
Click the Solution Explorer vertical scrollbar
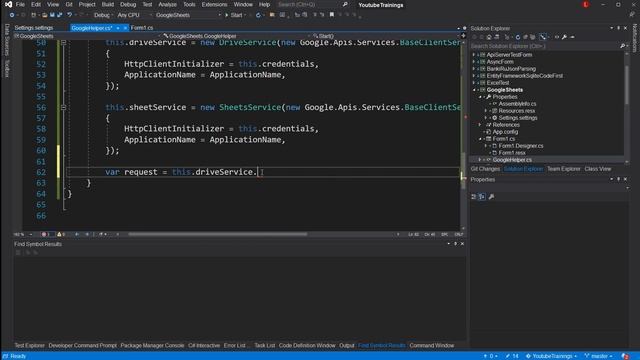tap(627, 84)
